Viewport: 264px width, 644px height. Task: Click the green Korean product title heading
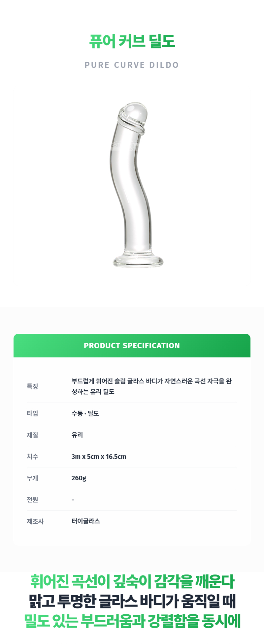[132, 42]
